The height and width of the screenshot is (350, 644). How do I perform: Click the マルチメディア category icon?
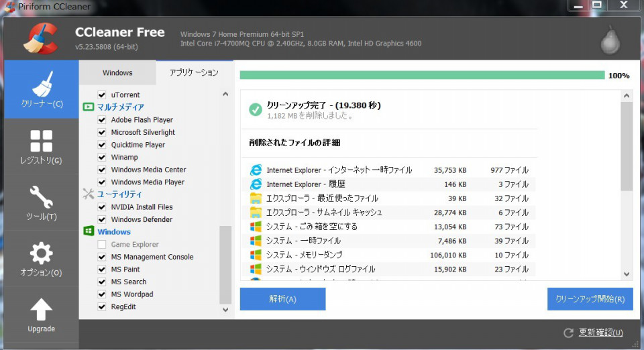click(x=89, y=107)
